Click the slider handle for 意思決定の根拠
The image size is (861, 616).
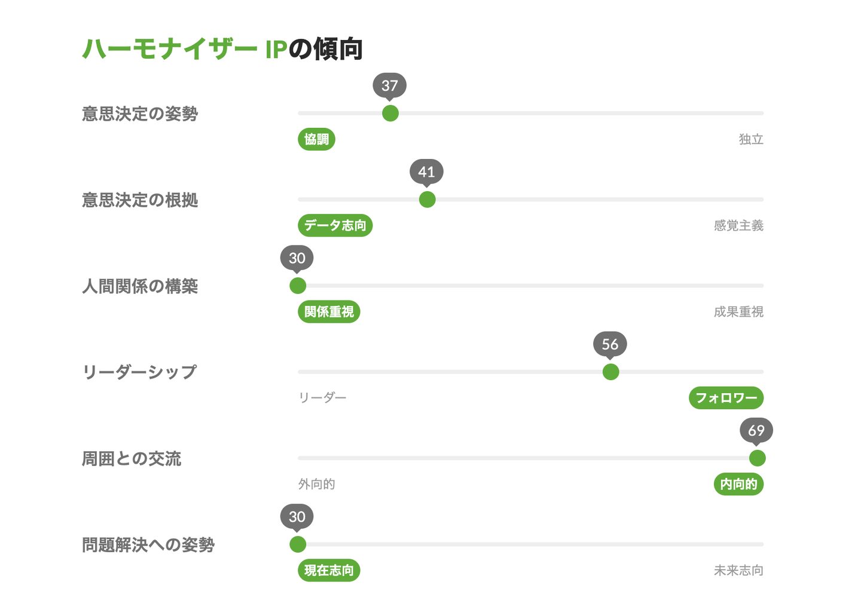(x=427, y=200)
